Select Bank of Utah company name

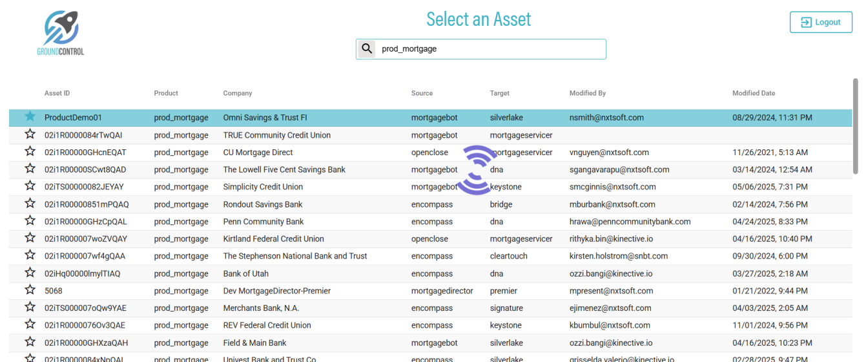[x=245, y=273]
